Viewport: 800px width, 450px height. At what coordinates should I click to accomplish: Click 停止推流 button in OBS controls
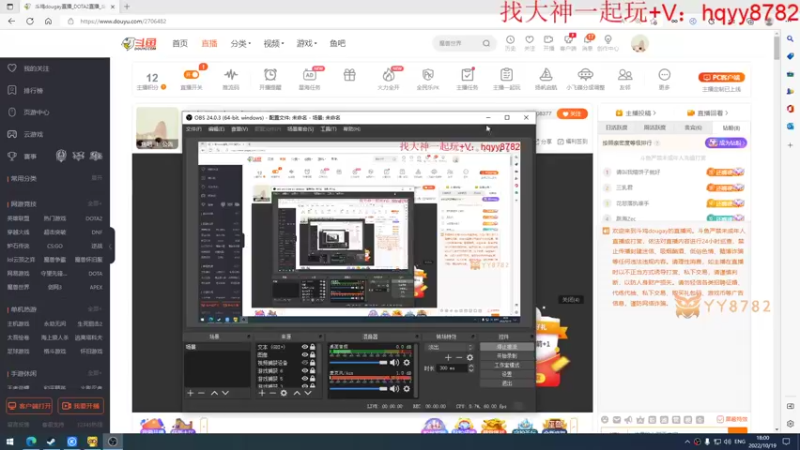coord(506,347)
